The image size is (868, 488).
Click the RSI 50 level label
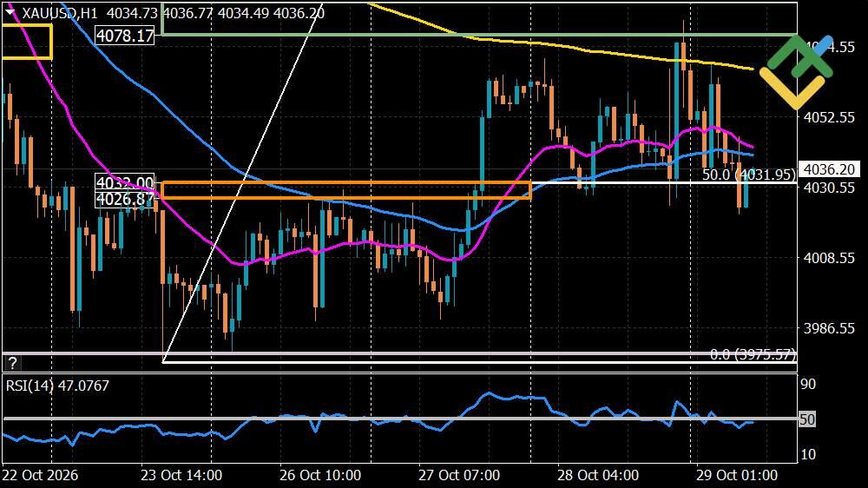(806, 419)
